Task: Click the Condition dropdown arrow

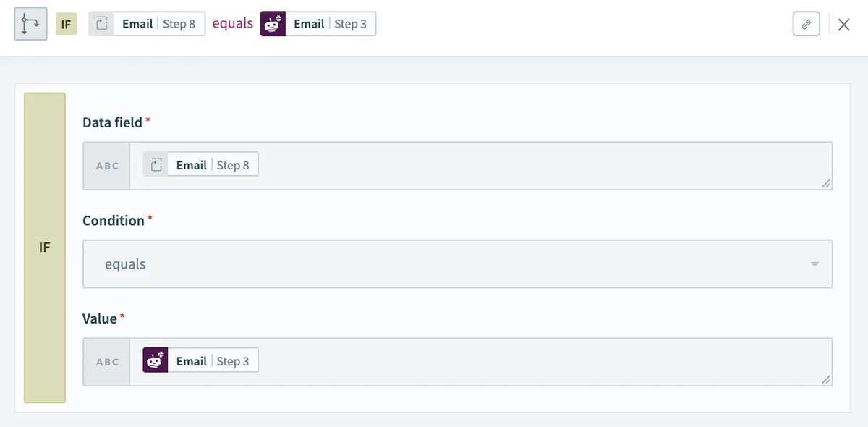Action: (814, 264)
